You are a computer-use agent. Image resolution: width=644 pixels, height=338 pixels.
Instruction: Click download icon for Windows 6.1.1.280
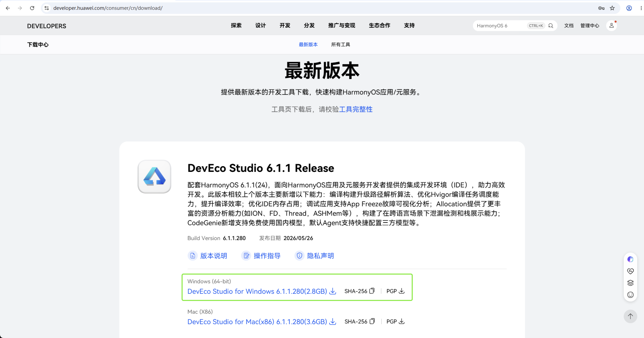tap(333, 291)
